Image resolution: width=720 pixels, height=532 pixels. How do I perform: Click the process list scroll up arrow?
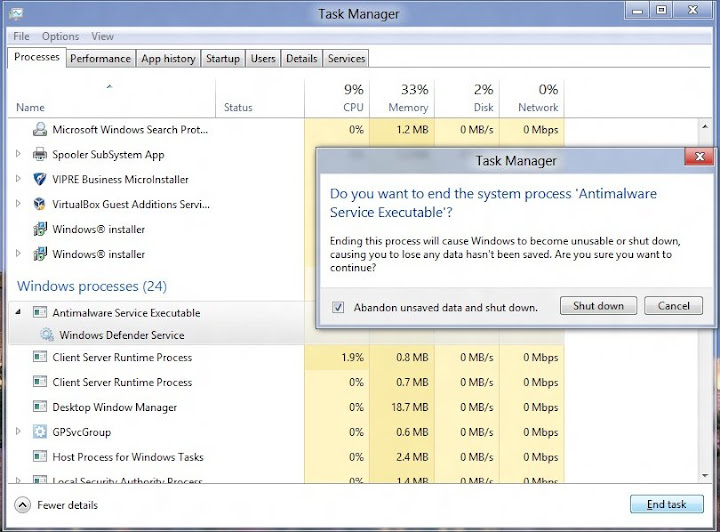(x=705, y=126)
